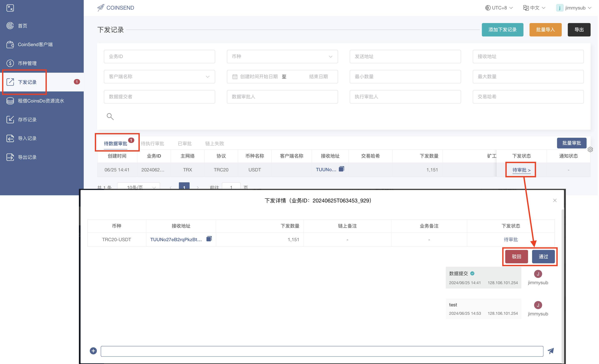Open the UTC+8 timezone dropdown
This screenshot has width=599, height=364.
pyautogui.click(x=499, y=8)
